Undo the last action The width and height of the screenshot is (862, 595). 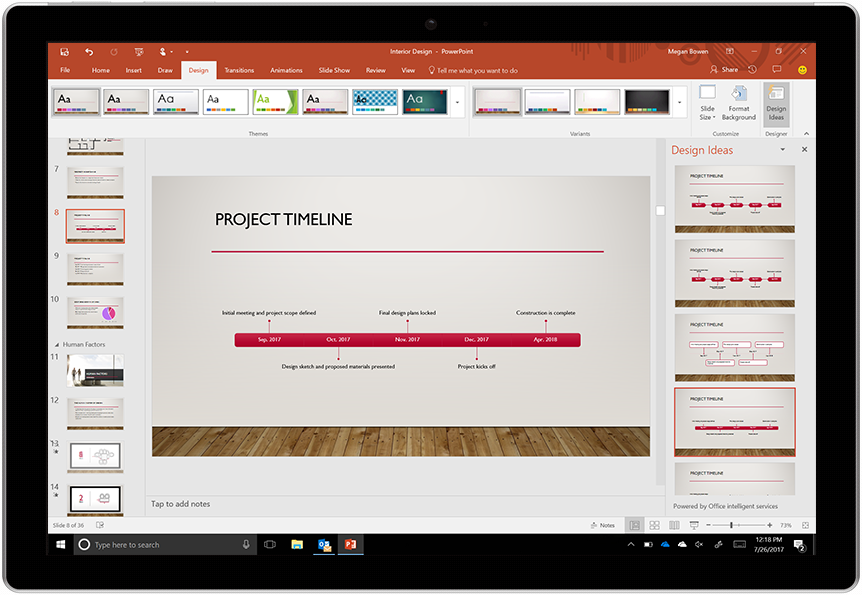pos(89,51)
